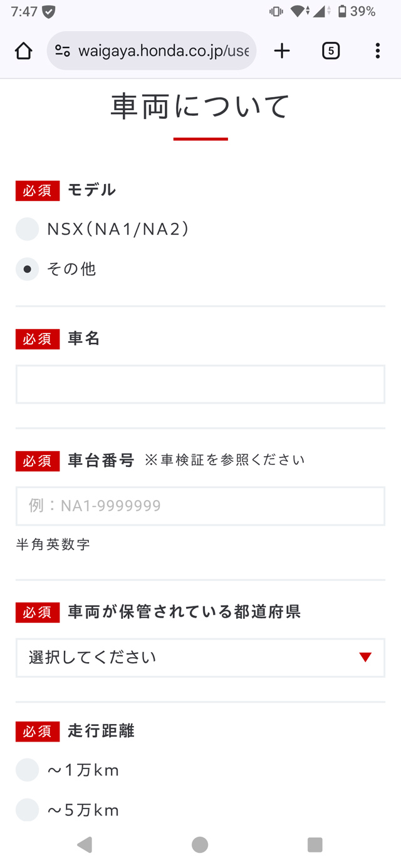Tap the site connection security icon
This screenshot has height=868, width=401.
click(x=63, y=51)
